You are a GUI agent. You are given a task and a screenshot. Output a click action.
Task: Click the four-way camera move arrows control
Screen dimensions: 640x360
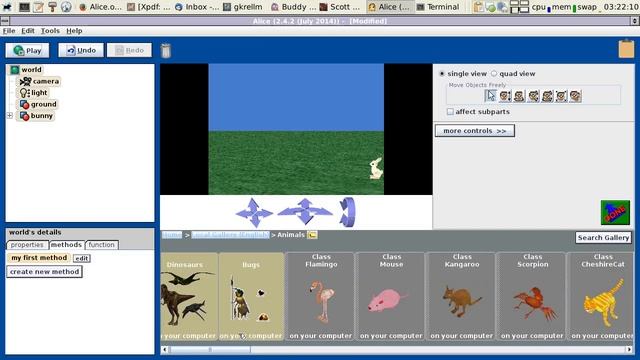[x=254, y=213]
